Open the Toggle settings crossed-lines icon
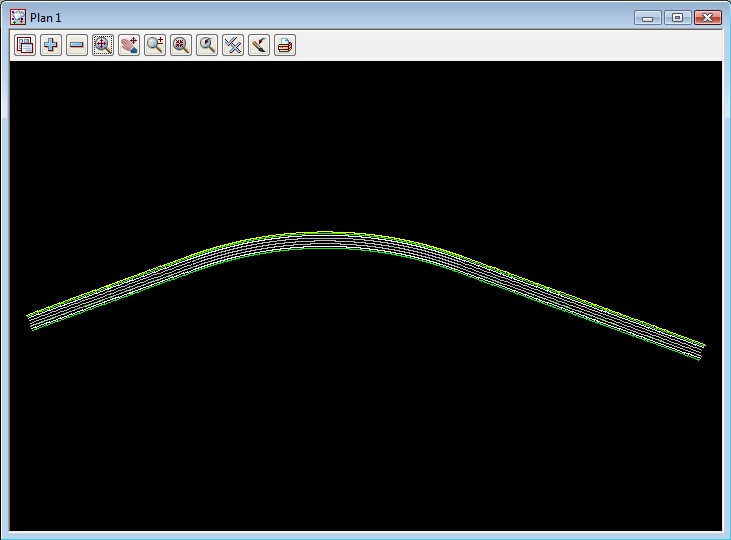Viewport: 731px width, 540px height. click(x=233, y=45)
